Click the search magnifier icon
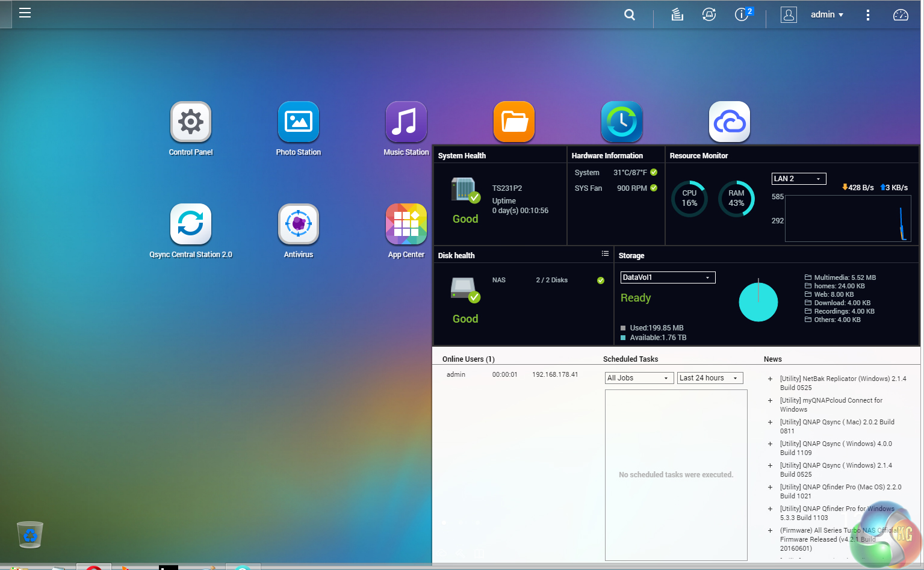924x570 pixels. pos(630,14)
